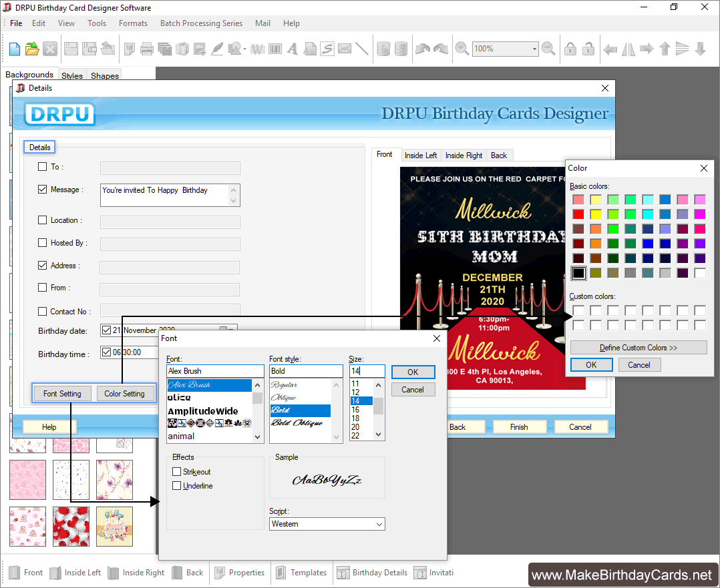Click the Undo arrow toolbar icon
Screen dimensions: 720x588
pos(423,49)
